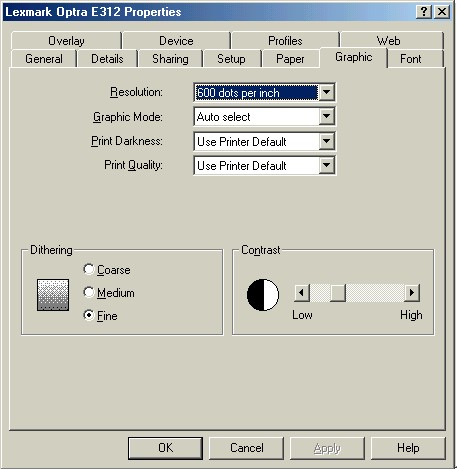The height and width of the screenshot is (469, 457).
Task: Switch to the Device tab
Action: click(176, 41)
